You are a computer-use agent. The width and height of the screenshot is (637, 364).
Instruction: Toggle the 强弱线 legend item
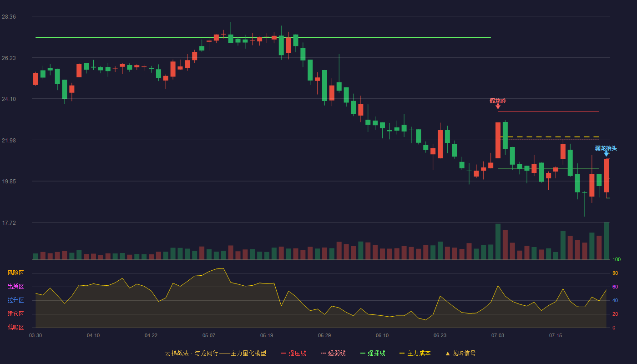click(333, 353)
